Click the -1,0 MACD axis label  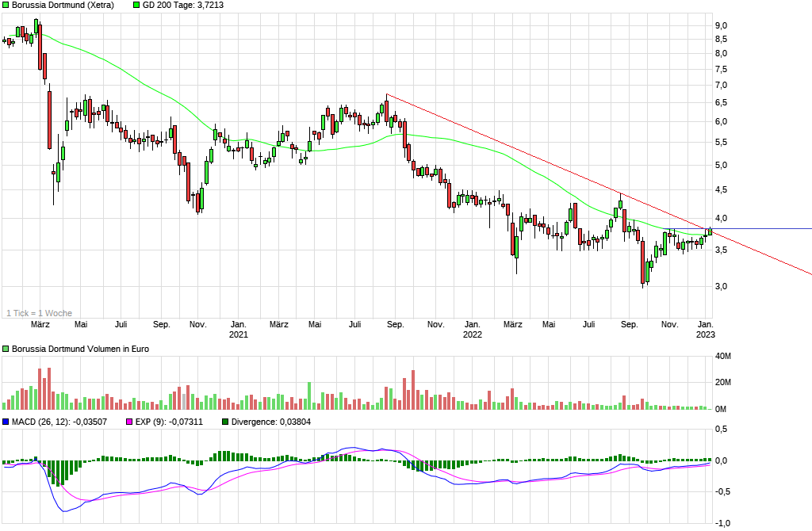[x=723, y=524]
